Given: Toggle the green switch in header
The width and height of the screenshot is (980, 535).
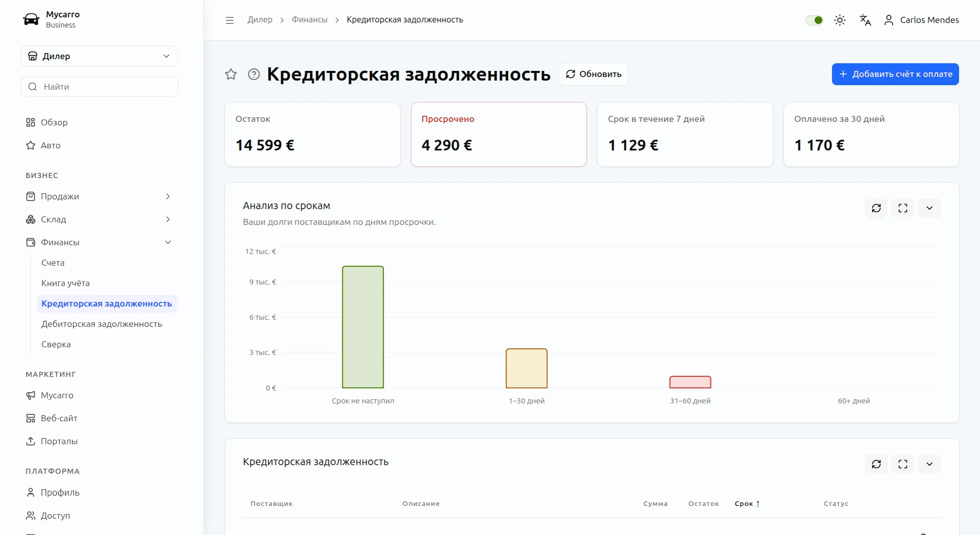Looking at the screenshot, I should [x=814, y=20].
